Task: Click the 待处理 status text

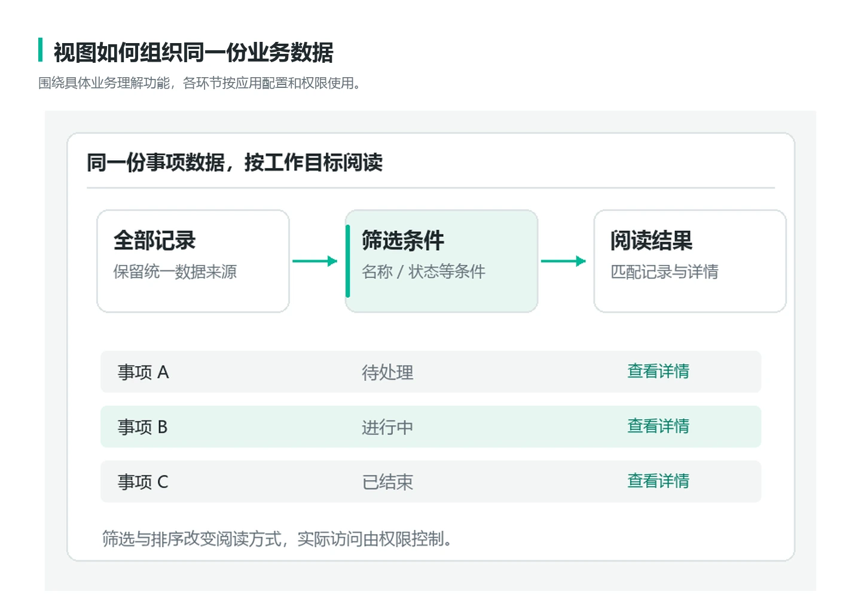Action: [387, 373]
